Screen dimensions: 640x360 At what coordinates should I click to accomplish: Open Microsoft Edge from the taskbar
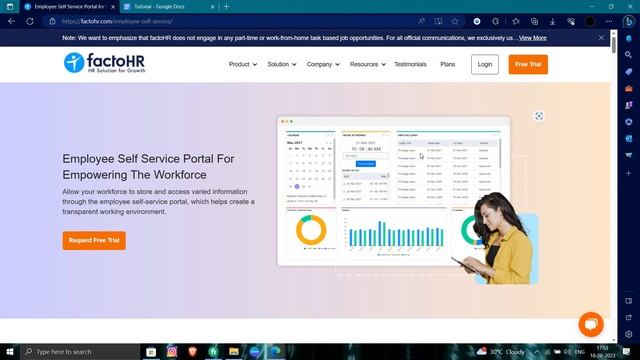(276, 351)
